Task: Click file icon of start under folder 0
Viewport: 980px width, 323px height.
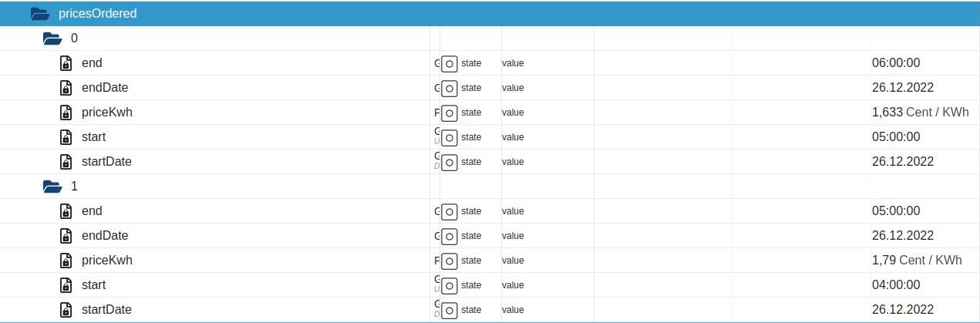Action: [66, 137]
